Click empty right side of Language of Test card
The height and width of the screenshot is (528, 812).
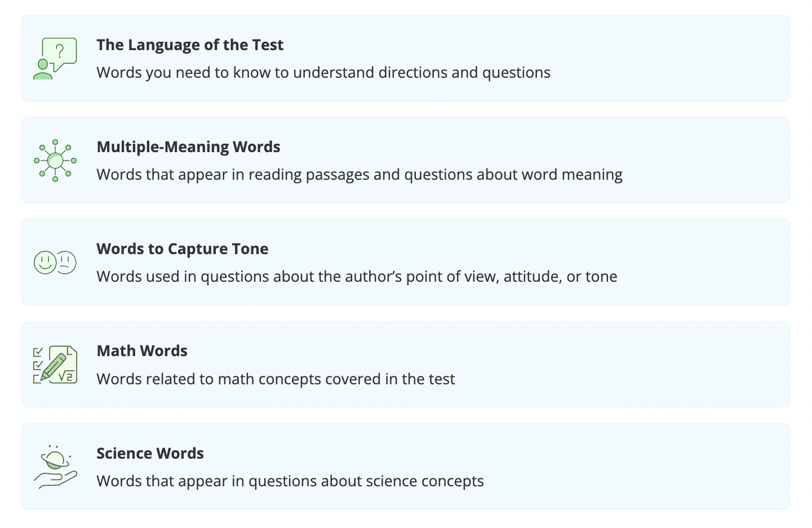click(676, 59)
